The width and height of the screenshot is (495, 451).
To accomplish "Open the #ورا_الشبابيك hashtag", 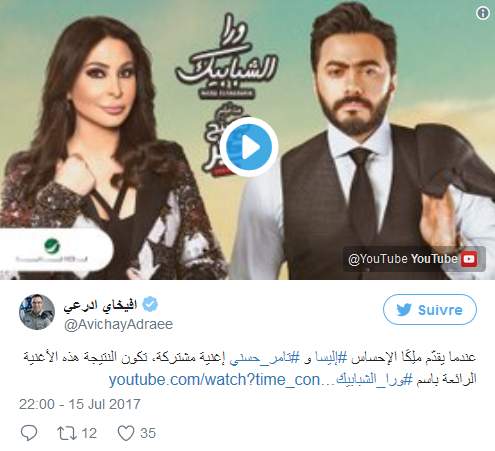I will pyautogui.click(x=374, y=379).
